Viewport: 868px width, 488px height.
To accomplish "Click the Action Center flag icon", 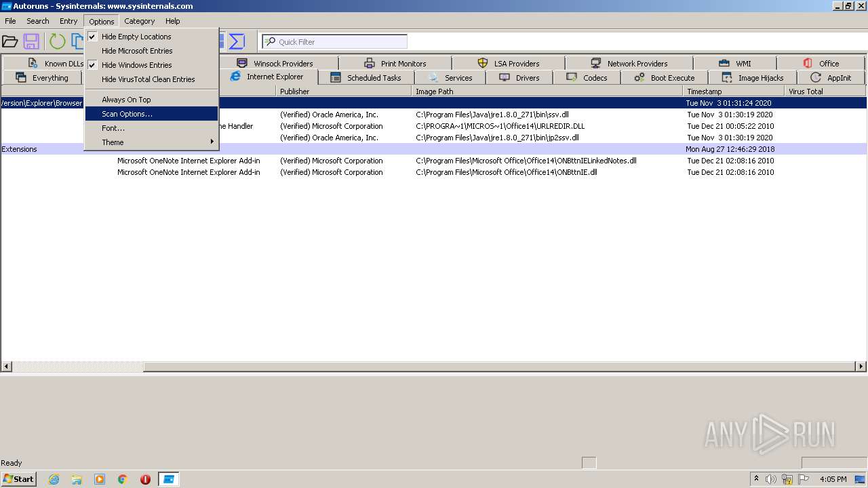I will coord(804,479).
